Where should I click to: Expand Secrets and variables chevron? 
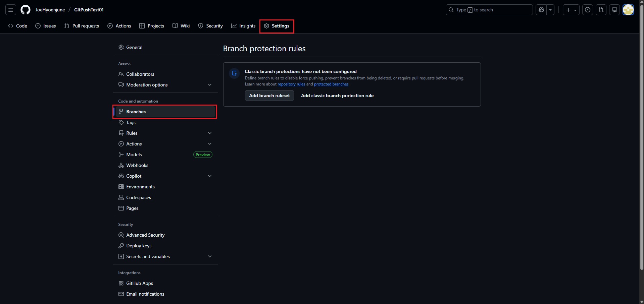[x=210, y=256]
